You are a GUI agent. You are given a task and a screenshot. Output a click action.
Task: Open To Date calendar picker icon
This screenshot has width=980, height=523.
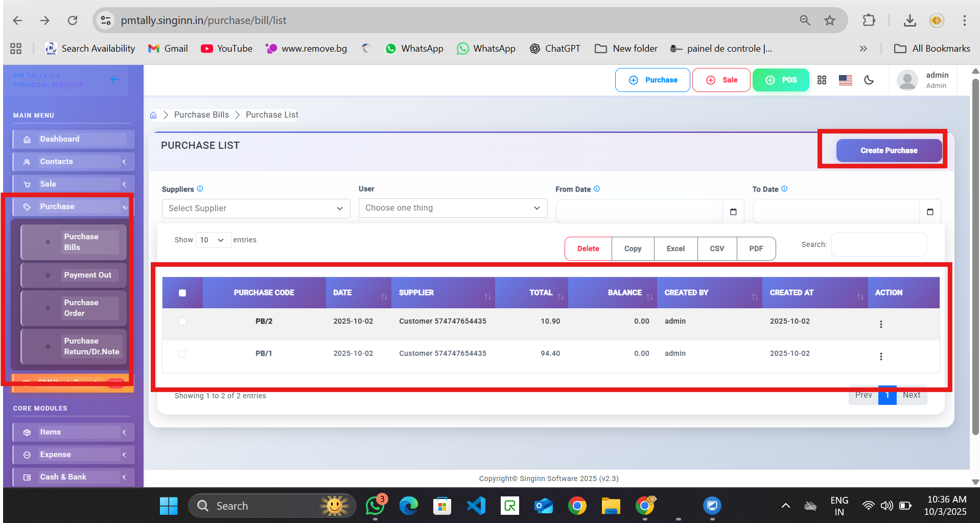(930, 212)
